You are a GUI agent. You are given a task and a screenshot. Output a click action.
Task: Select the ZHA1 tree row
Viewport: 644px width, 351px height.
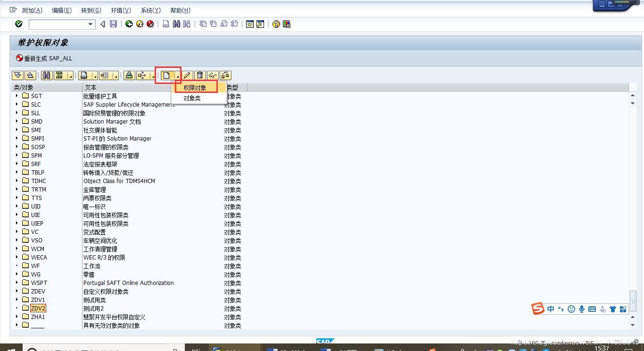click(38, 317)
